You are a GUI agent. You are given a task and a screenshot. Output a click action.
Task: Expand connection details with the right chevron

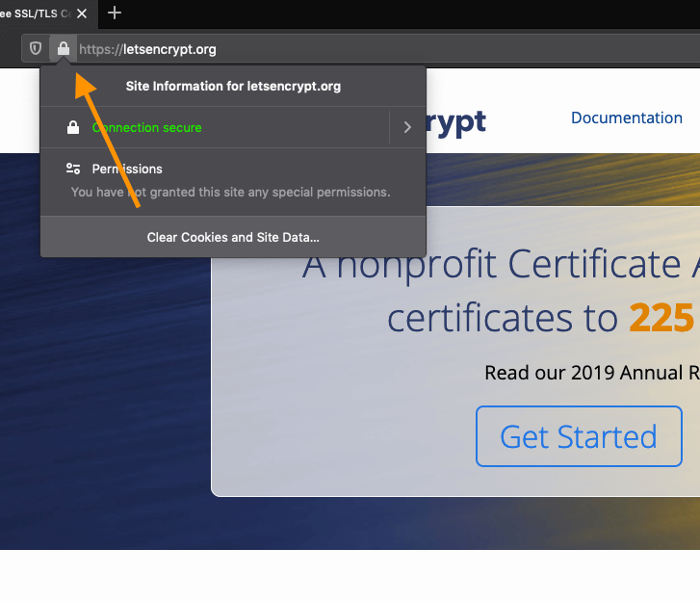[407, 127]
